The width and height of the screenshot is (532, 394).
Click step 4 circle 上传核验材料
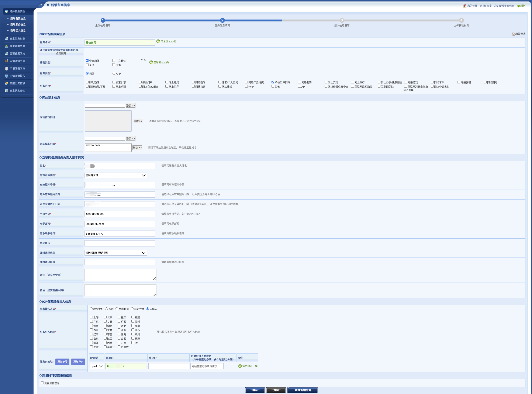[x=461, y=20]
